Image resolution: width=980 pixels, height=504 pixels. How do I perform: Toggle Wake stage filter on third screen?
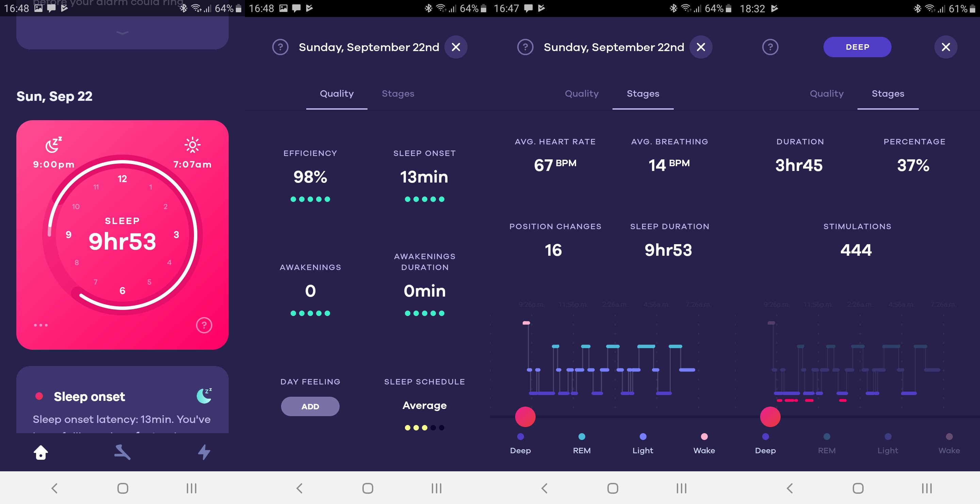pyautogui.click(x=704, y=443)
